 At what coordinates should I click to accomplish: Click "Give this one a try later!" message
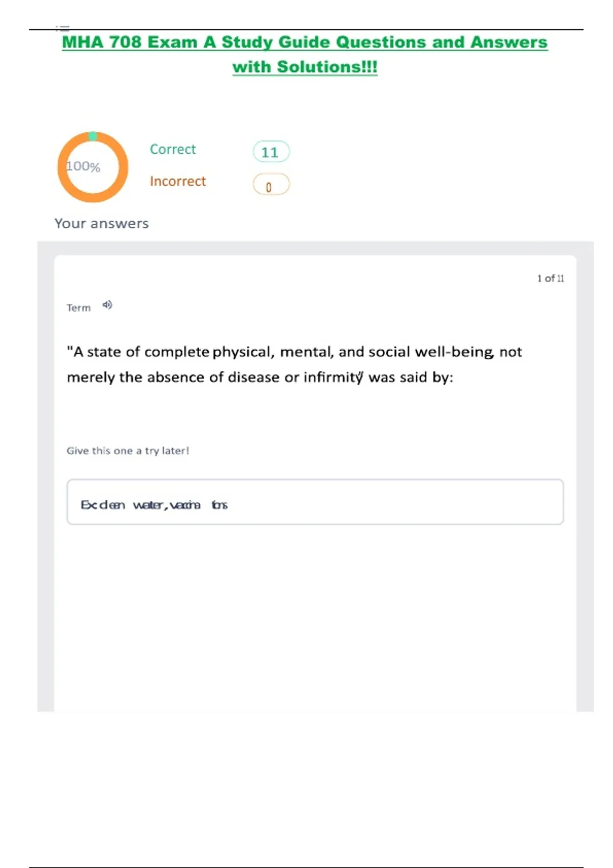128,451
